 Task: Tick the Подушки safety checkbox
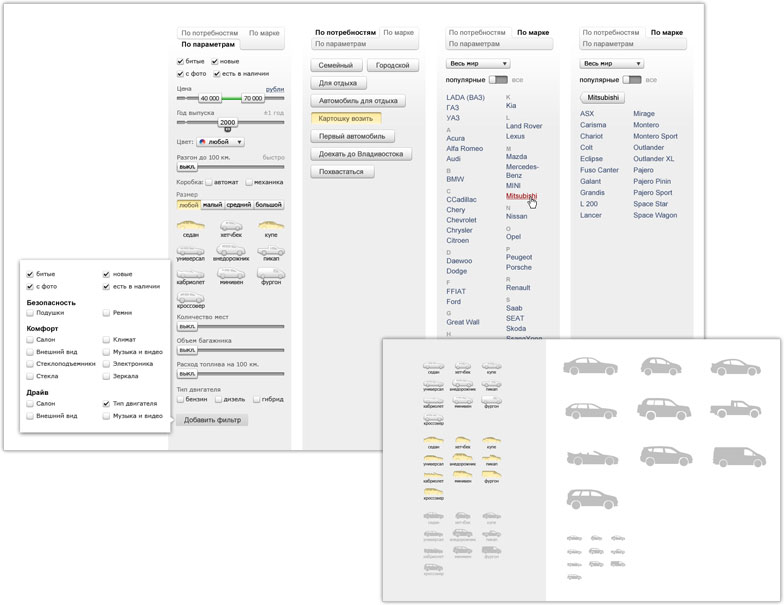click(x=30, y=313)
